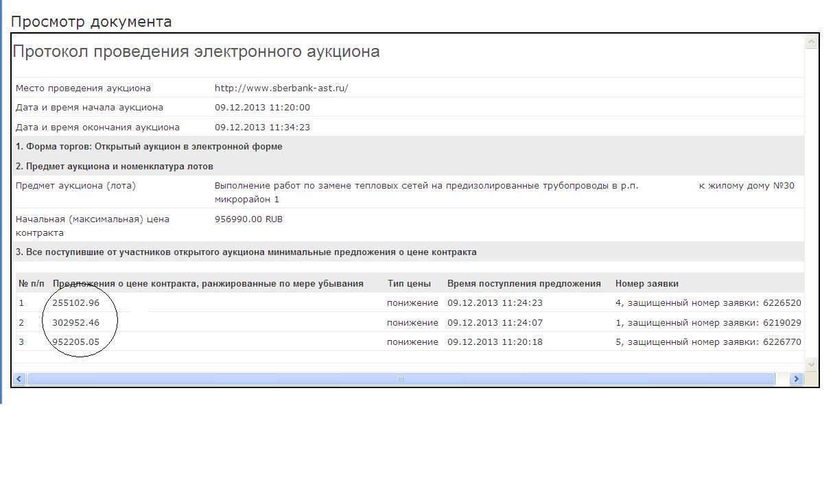Click 'понижение' in the 302952.46 row

point(412,322)
